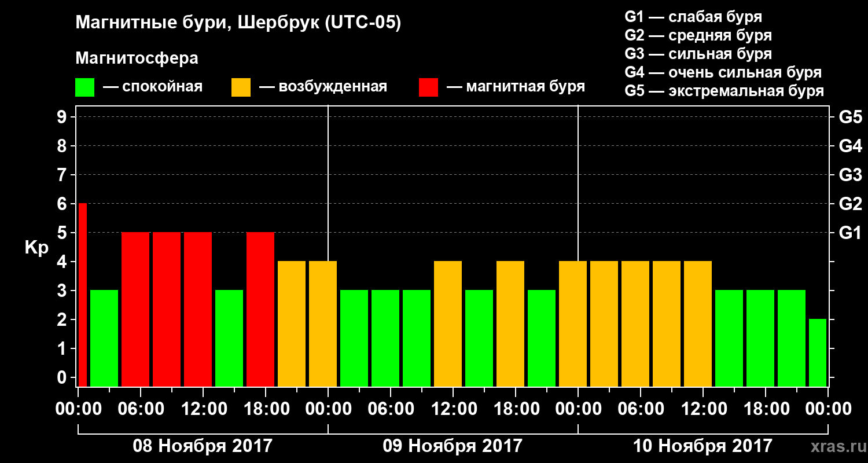Click the yellow bar above 12:00 on 09 Ноября

pos(448,324)
